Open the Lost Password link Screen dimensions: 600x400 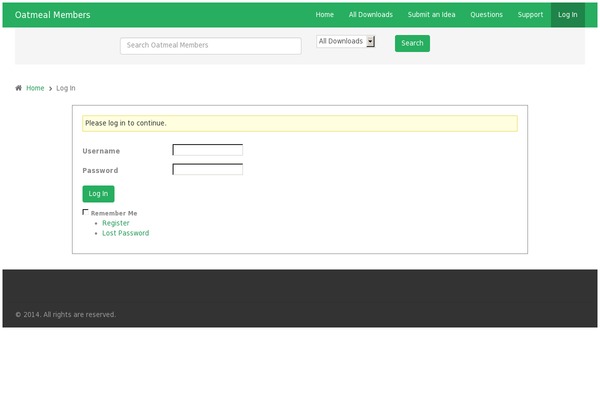(x=126, y=233)
